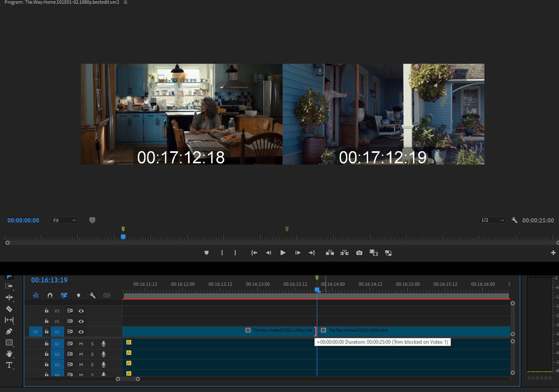Add marker in the timeline panel
The width and height of the screenshot is (559, 392).
(78, 295)
